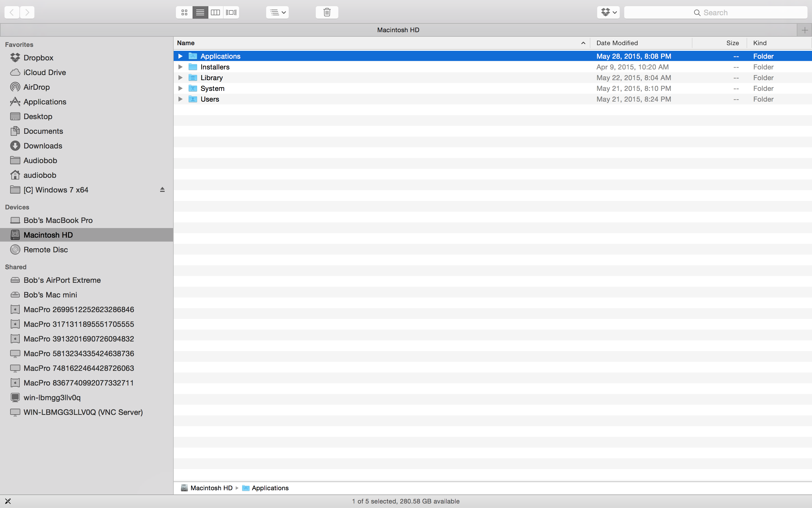
Task: Click date 'May 22, 2015, 8:04 AM'
Action: tap(634, 78)
